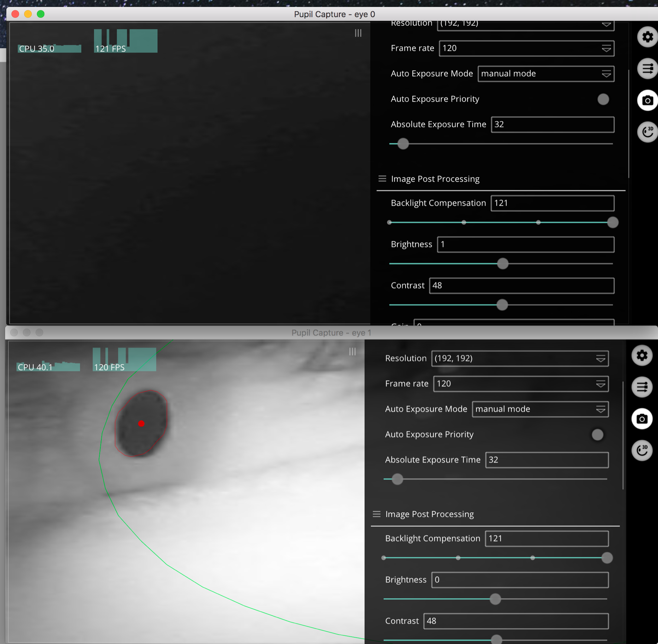Click the eye 0 sidebar drag handle
658x644 pixels.
point(358,33)
